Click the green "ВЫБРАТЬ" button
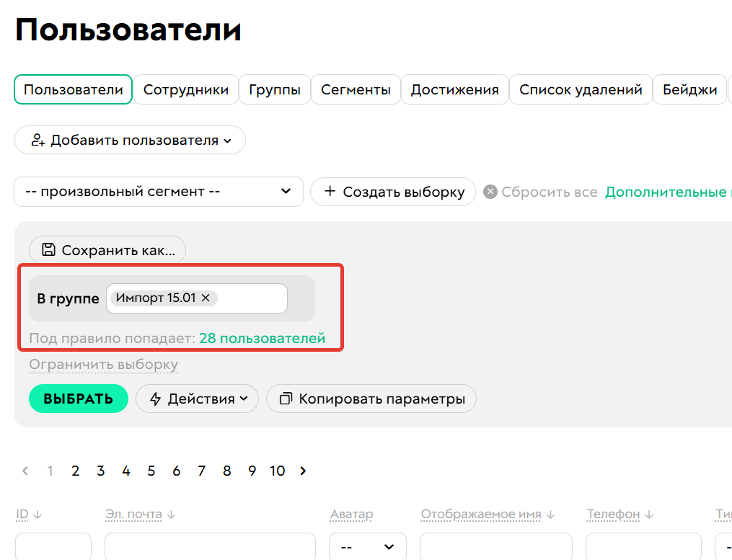Image resolution: width=732 pixels, height=560 pixels. [78, 399]
